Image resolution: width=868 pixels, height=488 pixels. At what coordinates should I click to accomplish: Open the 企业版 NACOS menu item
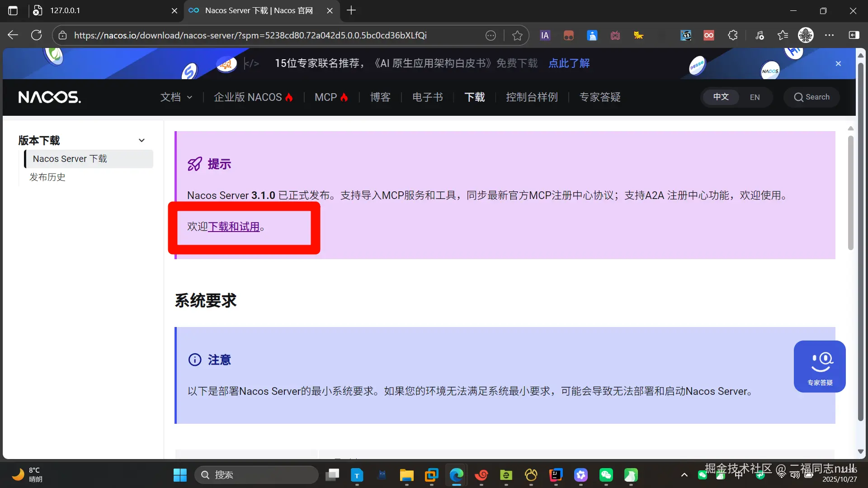click(x=254, y=97)
